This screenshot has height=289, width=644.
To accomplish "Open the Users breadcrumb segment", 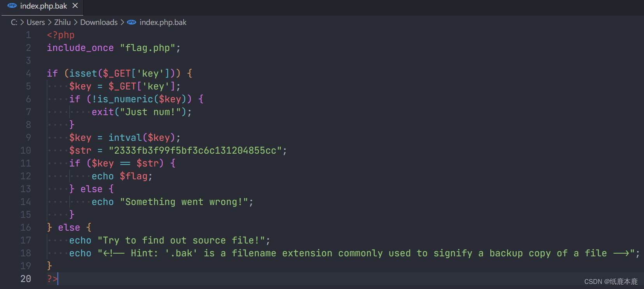I will click(x=36, y=22).
